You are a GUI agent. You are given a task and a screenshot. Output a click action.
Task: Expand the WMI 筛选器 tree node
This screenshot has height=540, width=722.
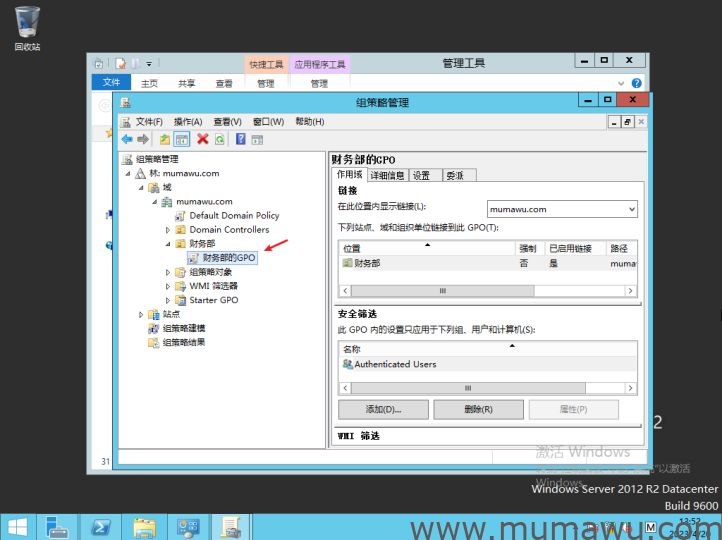coord(168,286)
